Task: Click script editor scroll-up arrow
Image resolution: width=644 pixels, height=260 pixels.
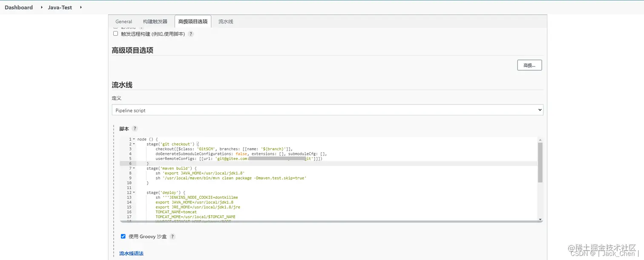Action: tap(540, 140)
